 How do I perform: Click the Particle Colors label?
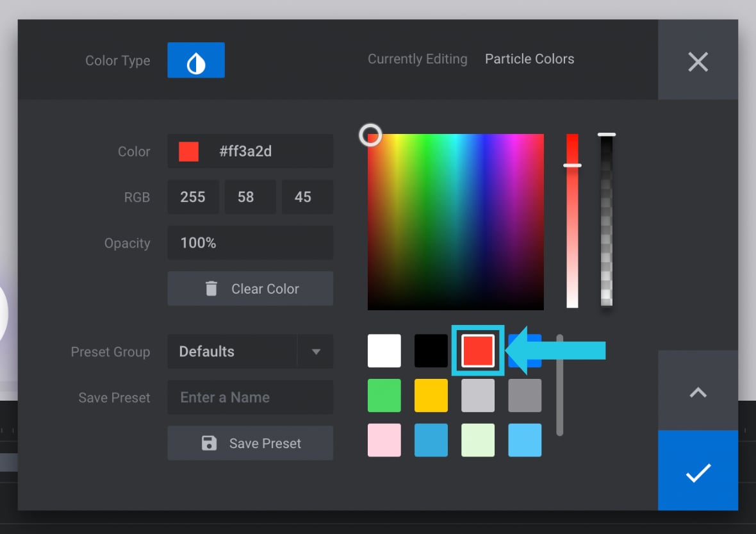(x=529, y=59)
